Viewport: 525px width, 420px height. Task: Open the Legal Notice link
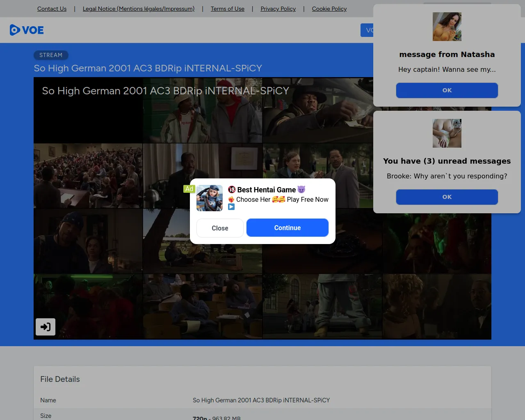[139, 9]
